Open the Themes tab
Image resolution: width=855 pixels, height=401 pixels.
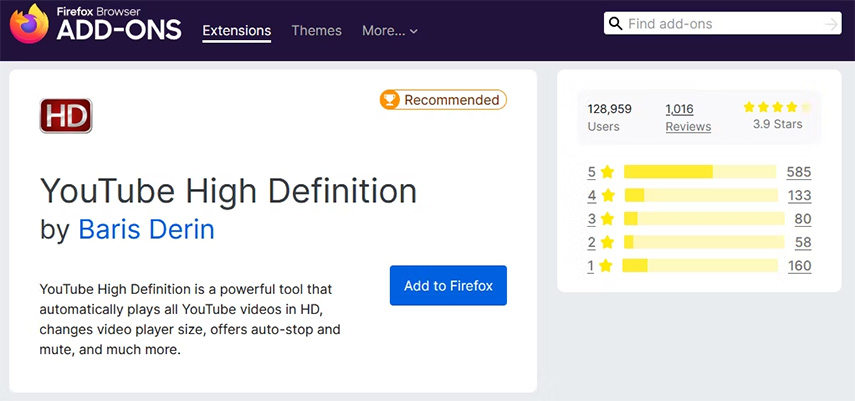point(316,31)
